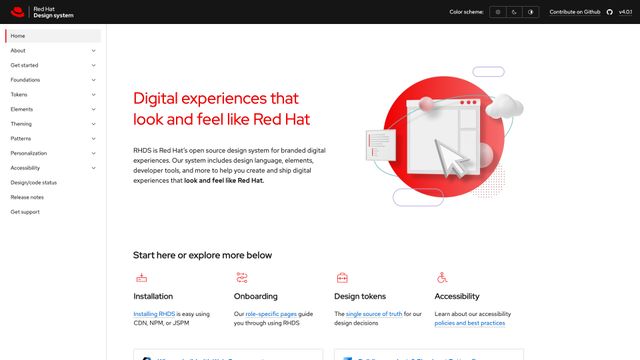Click Personalization label in sidebar
Screen dimensions: 640x360
pyautogui.click(x=29, y=153)
